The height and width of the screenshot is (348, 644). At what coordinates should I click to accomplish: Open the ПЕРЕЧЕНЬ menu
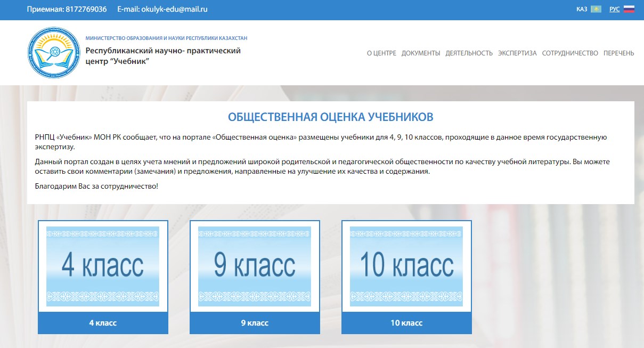tap(618, 53)
